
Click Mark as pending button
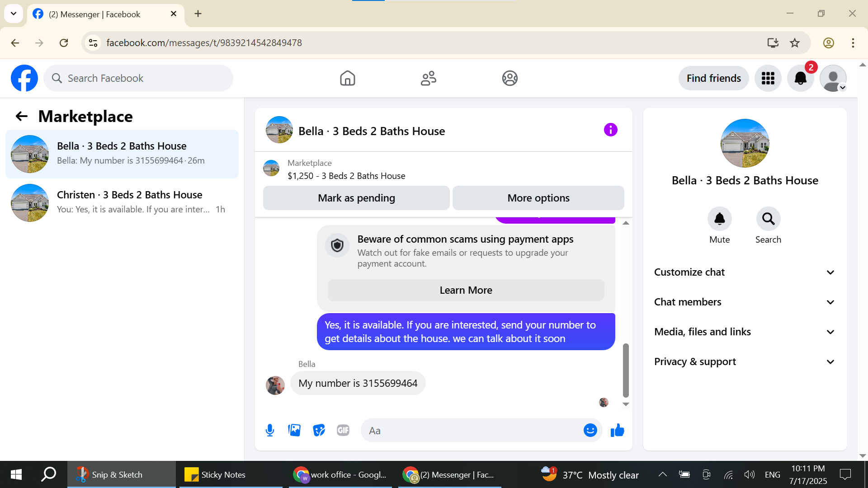356,198
